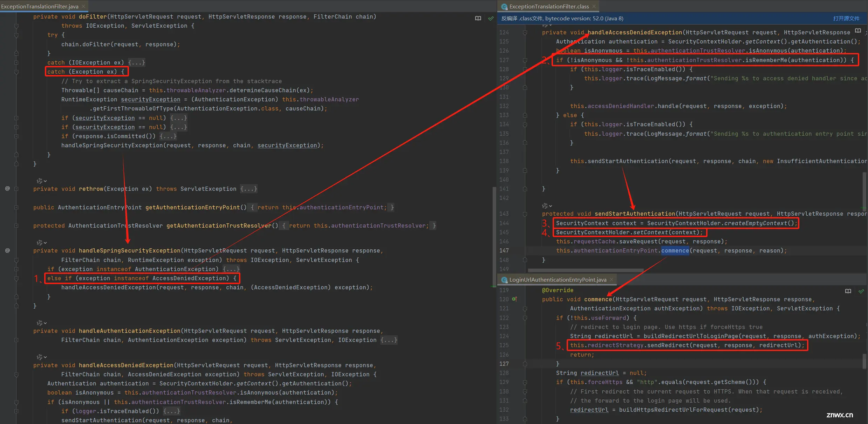Expand folded instanceof AuthenticationException block
The image size is (868, 424).
click(231, 269)
